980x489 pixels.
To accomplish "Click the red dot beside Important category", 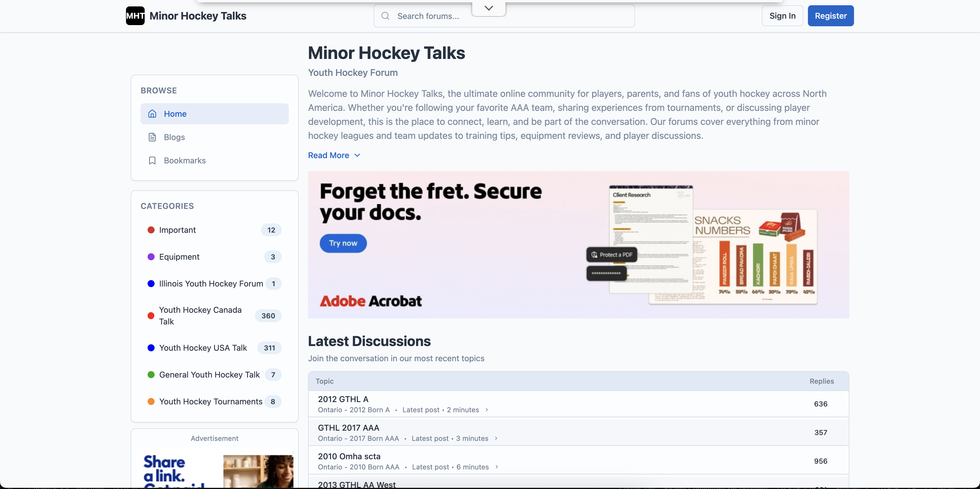I will coord(151,230).
